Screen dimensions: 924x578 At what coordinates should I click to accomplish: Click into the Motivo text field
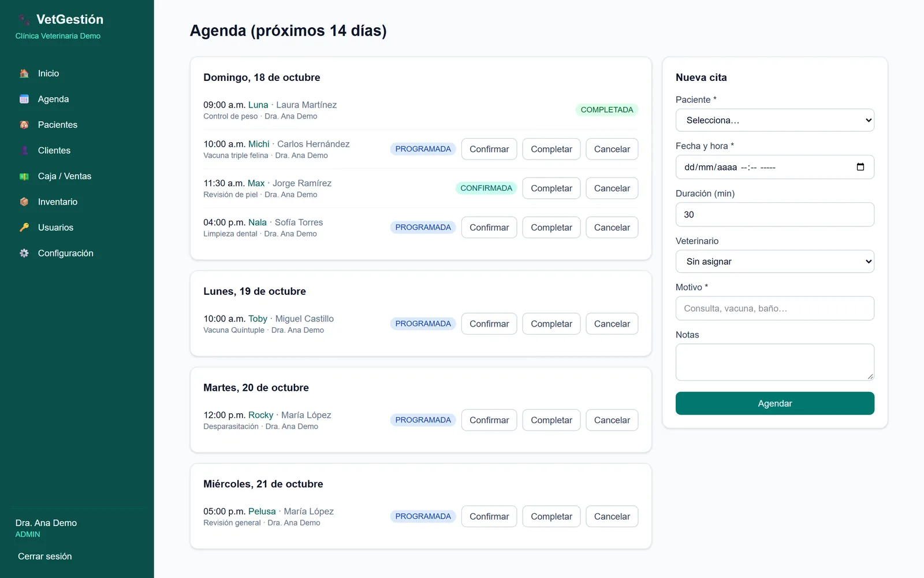coord(774,309)
